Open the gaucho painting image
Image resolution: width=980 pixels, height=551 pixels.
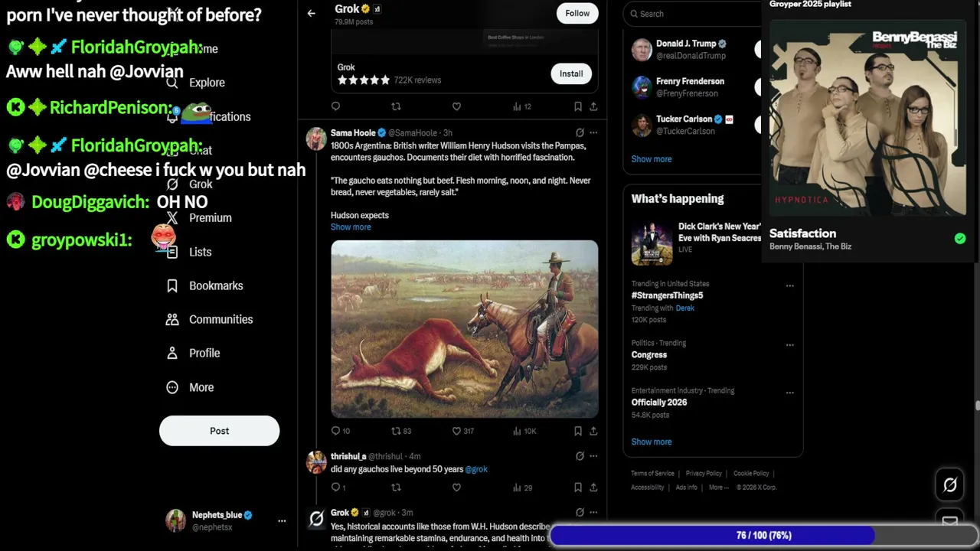(464, 329)
